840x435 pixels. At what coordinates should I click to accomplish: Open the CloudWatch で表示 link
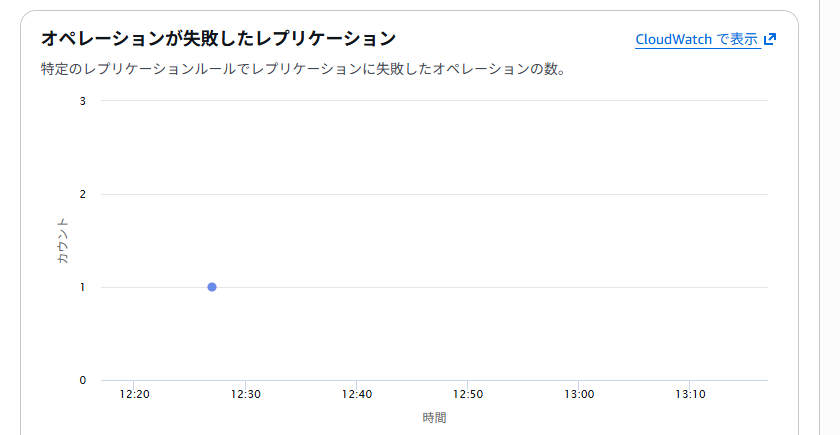pyautogui.click(x=696, y=40)
